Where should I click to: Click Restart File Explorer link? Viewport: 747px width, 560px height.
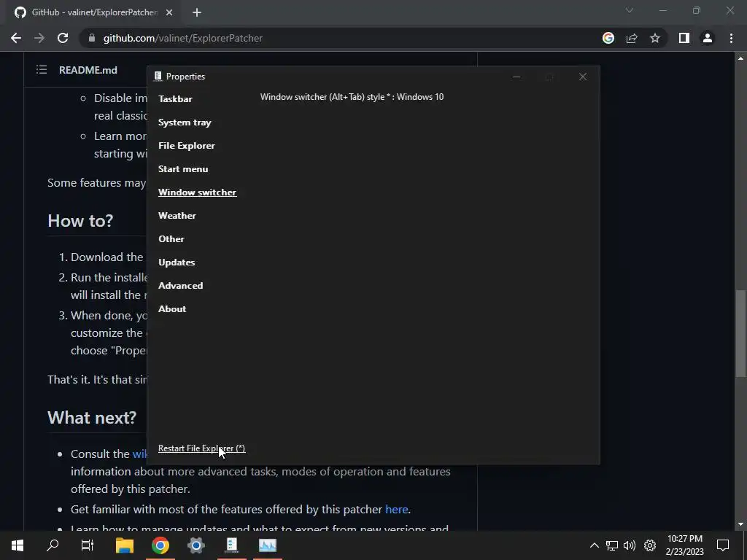[202, 448]
